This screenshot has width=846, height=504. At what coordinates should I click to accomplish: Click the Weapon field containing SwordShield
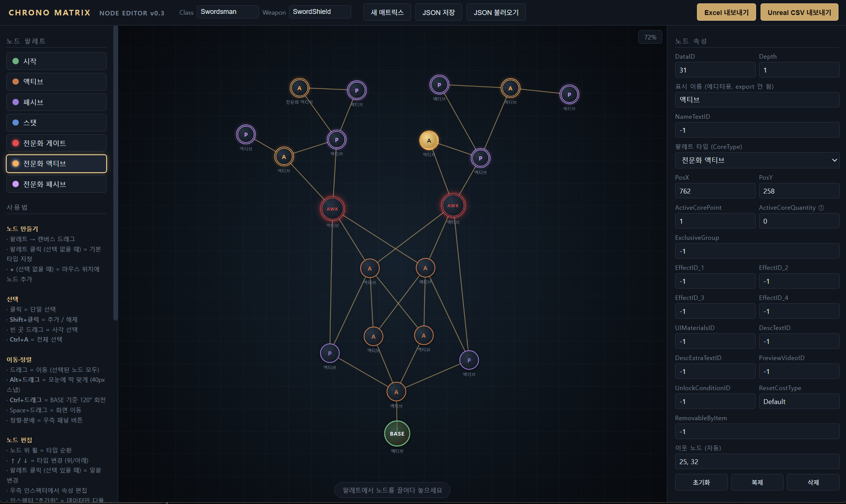coord(320,12)
